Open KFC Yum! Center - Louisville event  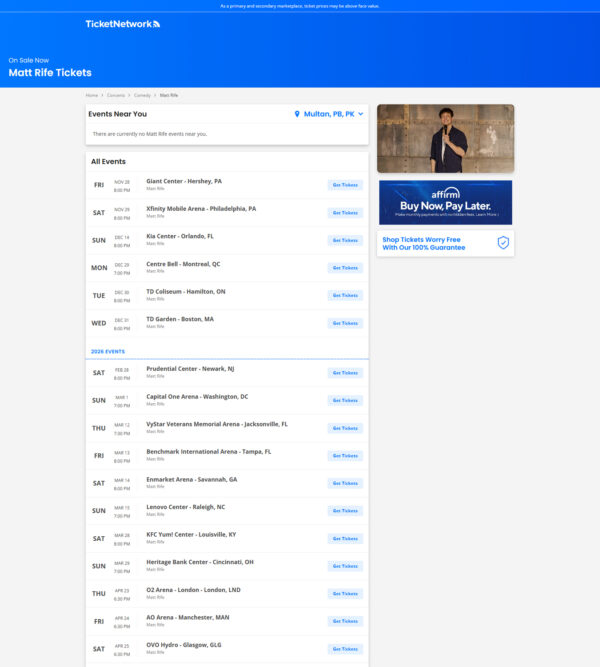(x=191, y=534)
